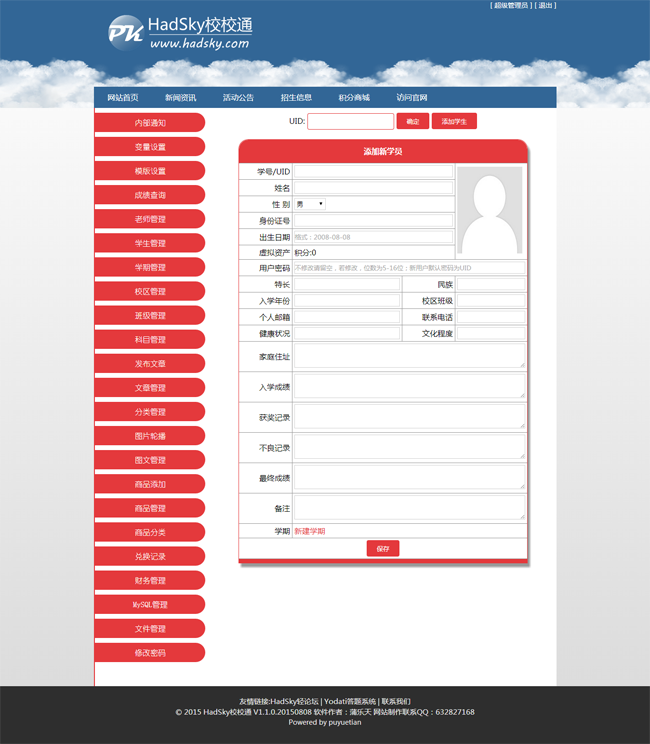The image size is (650, 744).
Task: Open 老师管理 in the sidebar
Action: tap(150, 219)
